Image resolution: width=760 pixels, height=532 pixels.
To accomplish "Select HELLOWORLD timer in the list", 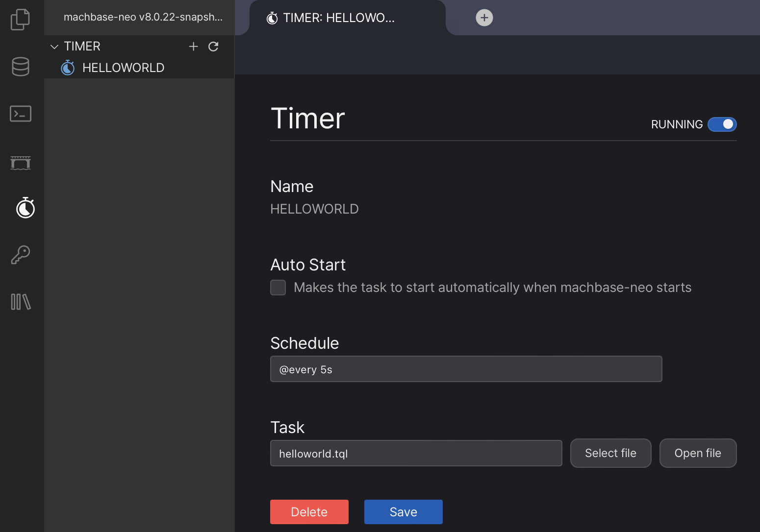I will point(123,68).
